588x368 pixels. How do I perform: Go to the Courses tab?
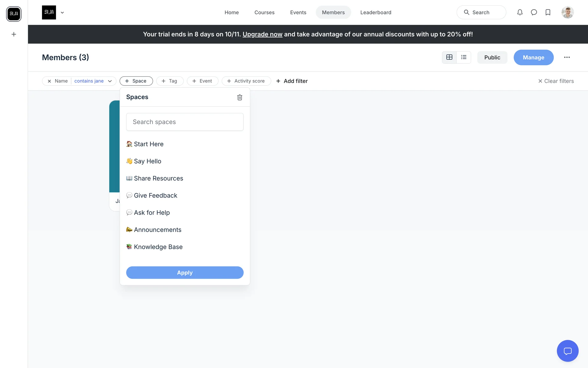264,12
